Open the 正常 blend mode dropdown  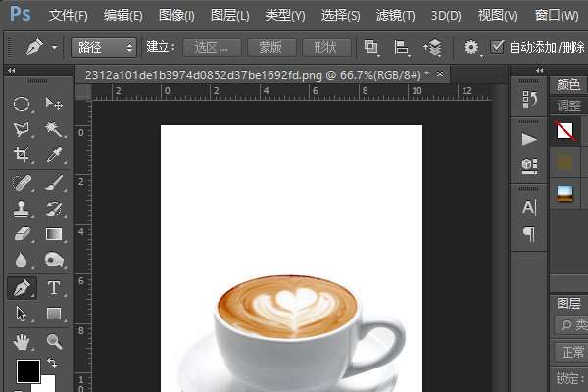tap(571, 352)
